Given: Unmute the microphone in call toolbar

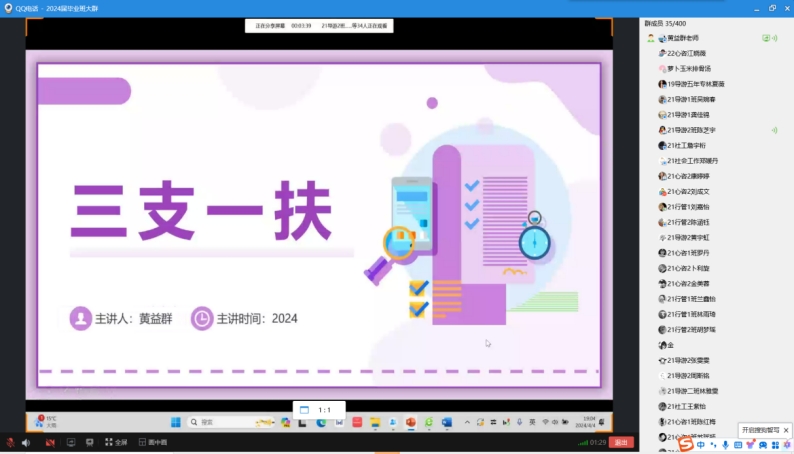Looking at the screenshot, I should (x=10, y=442).
